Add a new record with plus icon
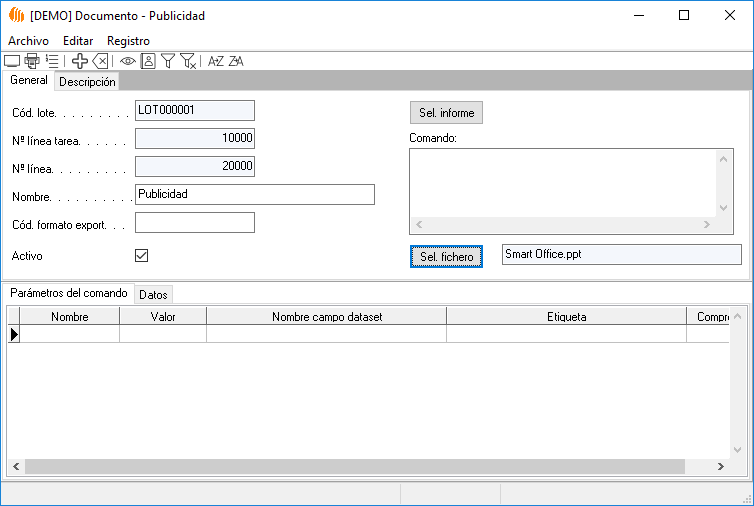Image resolution: width=754 pixels, height=506 pixels. [x=80, y=61]
